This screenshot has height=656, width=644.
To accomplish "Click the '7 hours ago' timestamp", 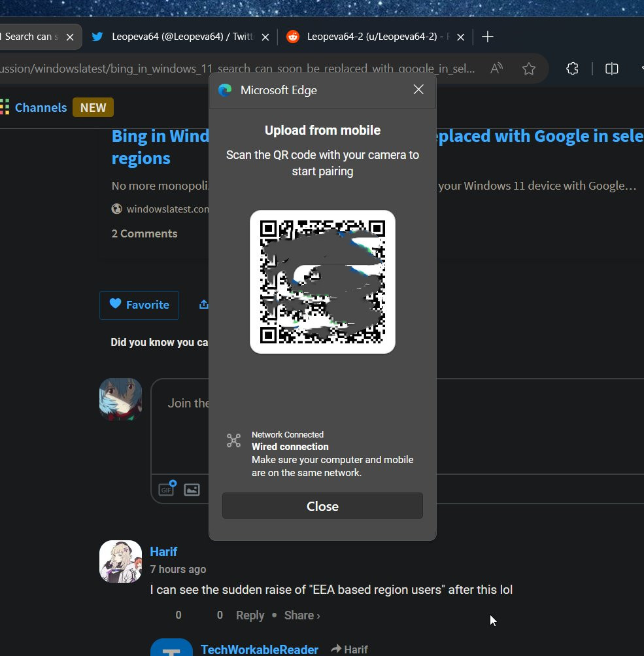I will [x=178, y=570].
